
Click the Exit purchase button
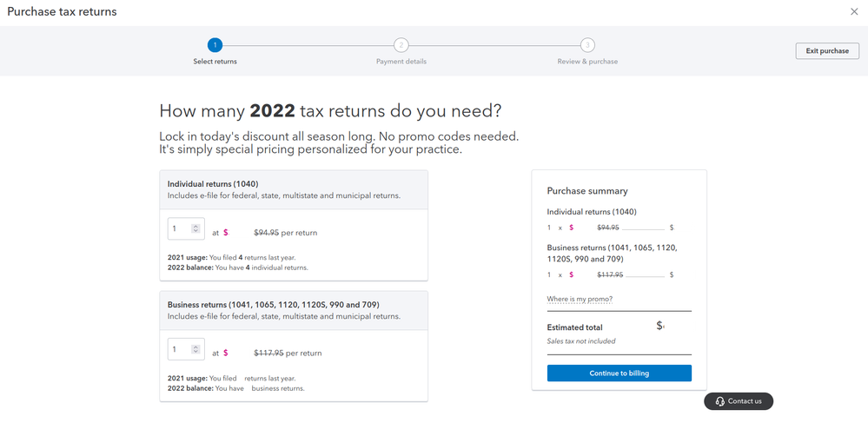(x=826, y=50)
